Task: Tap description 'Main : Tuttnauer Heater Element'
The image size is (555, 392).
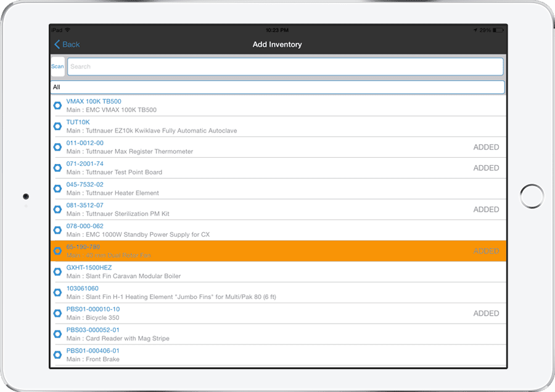Action: click(113, 193)
